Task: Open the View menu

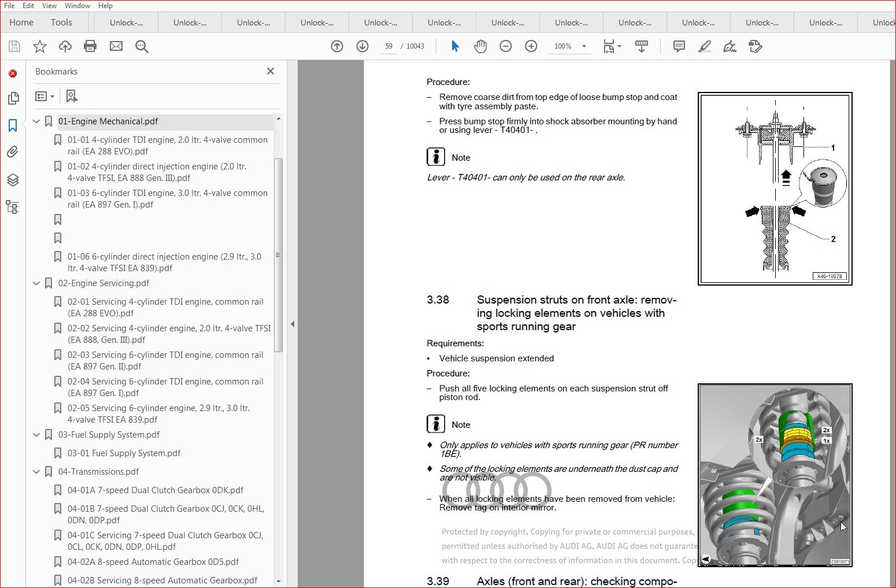Action: click(x=49, y=6)
